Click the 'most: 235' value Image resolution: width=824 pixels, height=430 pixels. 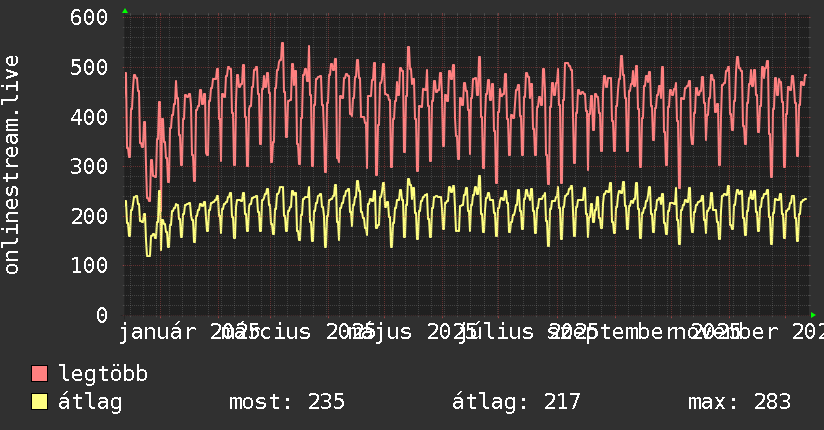coord(287,402)
